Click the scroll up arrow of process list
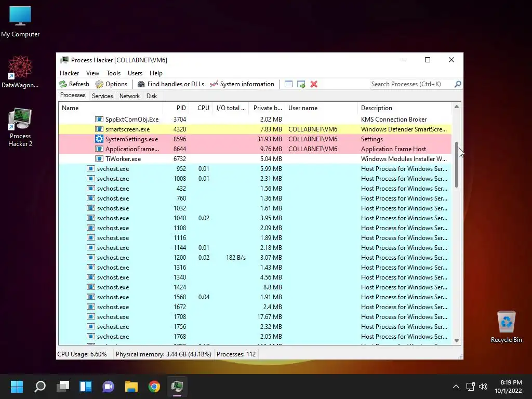This screenshot has width=532, height=399. tap(457, 107)
